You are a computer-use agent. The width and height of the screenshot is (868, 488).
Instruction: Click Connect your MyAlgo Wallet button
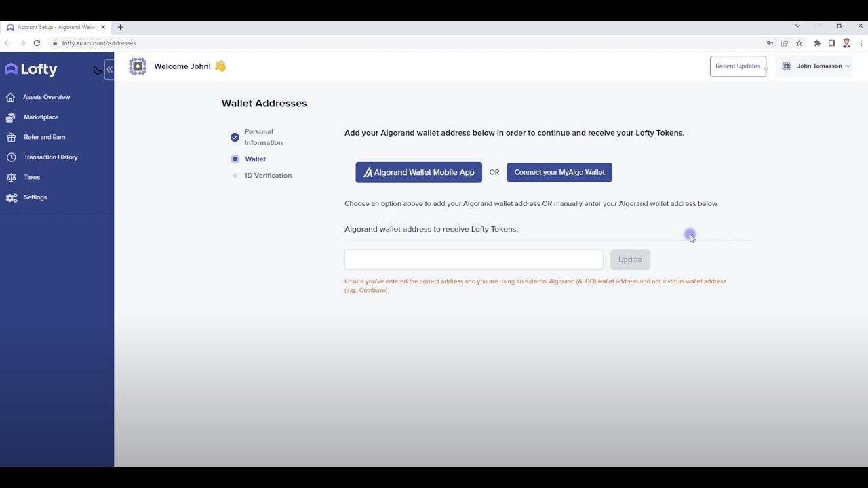[x=559, y=172]
